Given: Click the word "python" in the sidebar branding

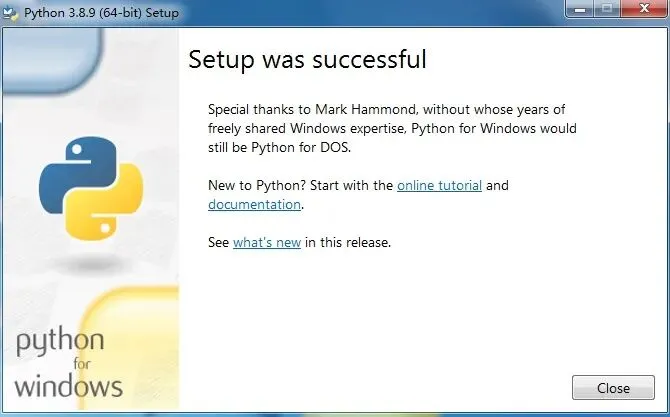Looking at the screenshot, I should pos(58,343).
